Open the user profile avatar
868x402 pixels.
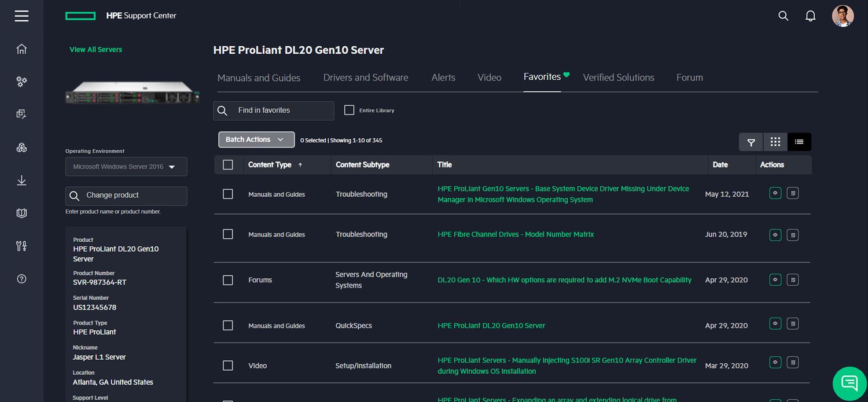click(x=843, y=16)
